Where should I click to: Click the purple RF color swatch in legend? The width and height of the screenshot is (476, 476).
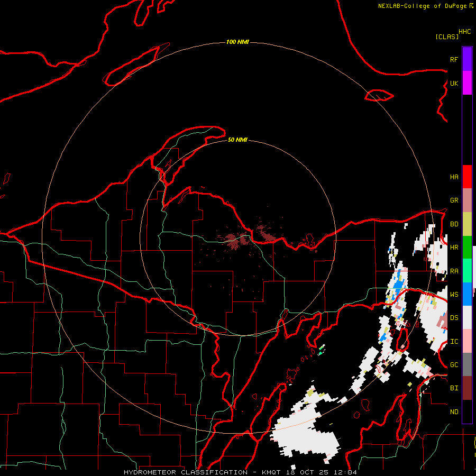(467, 59)
